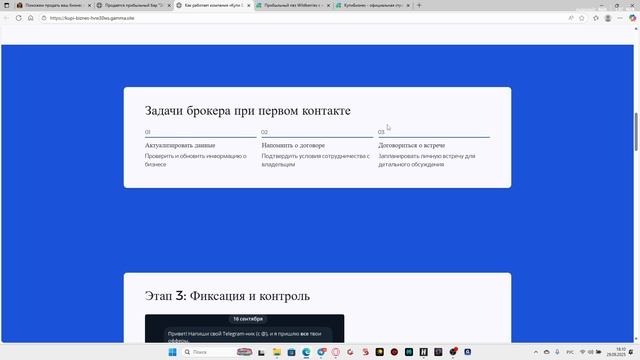Click text 'Подтвердить условия сотрудничества с владельцем'
640x360 pixels.
click(316, 160)
